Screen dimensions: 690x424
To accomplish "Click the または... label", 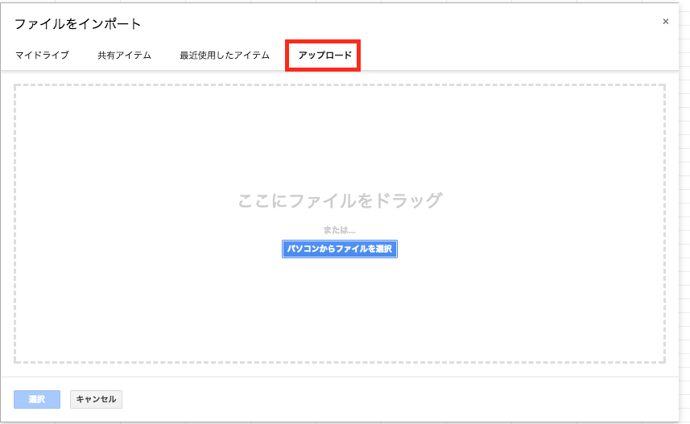I will point(340,230).
